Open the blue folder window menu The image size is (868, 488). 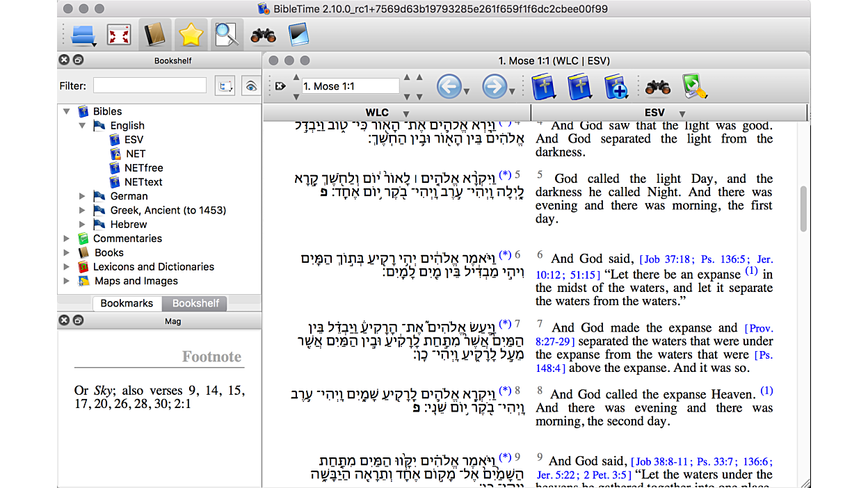tap(83, 34)
